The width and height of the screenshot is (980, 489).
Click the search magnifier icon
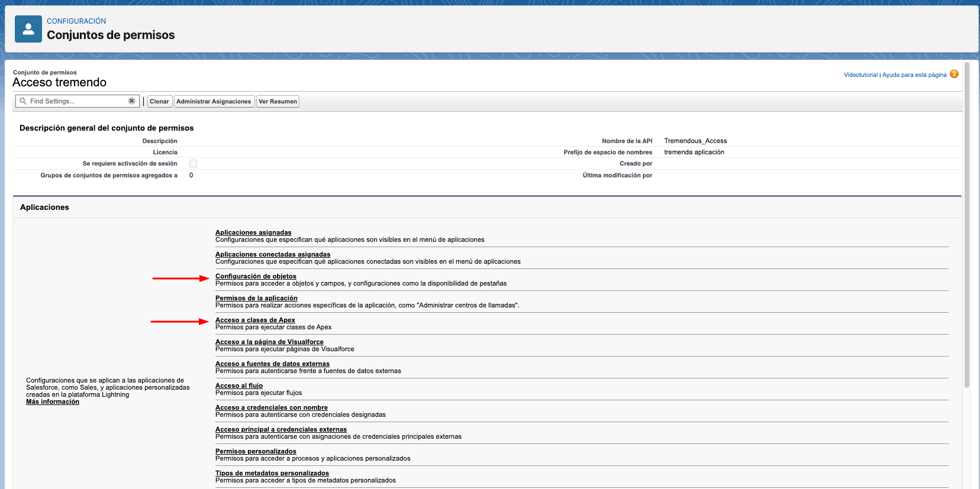pyautogui.click(x=23, y=101)
